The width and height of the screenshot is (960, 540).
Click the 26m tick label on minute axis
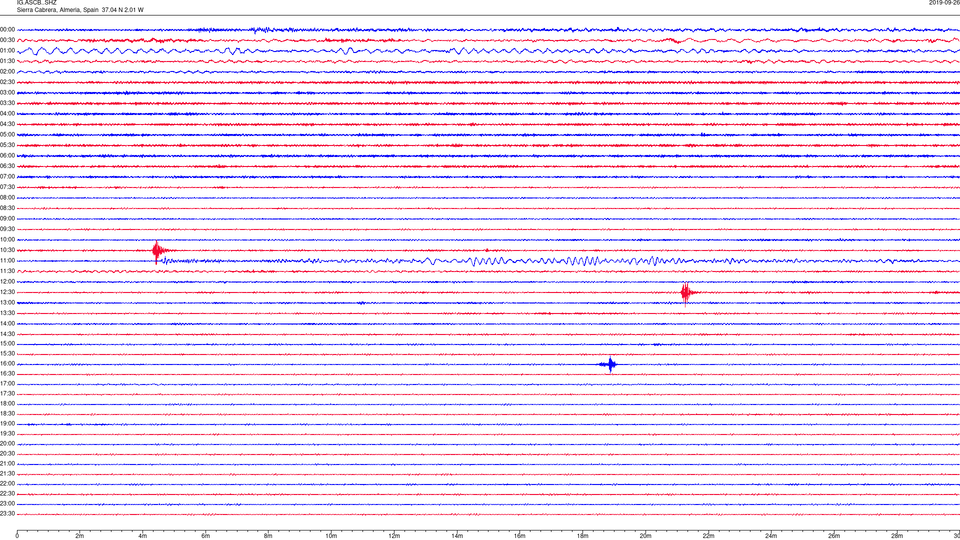click(x=834, y=536)
